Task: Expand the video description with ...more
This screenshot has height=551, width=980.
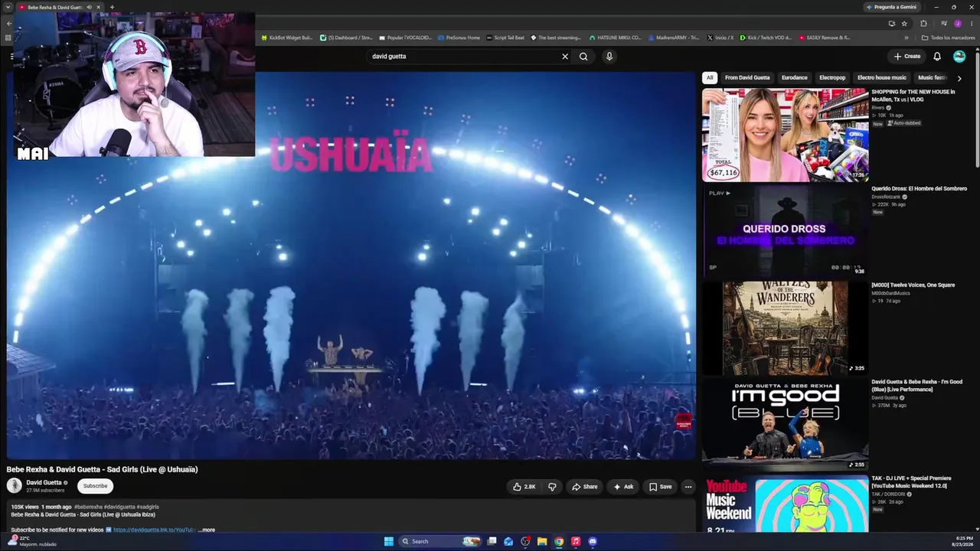Action: click(x=207, y=530)
